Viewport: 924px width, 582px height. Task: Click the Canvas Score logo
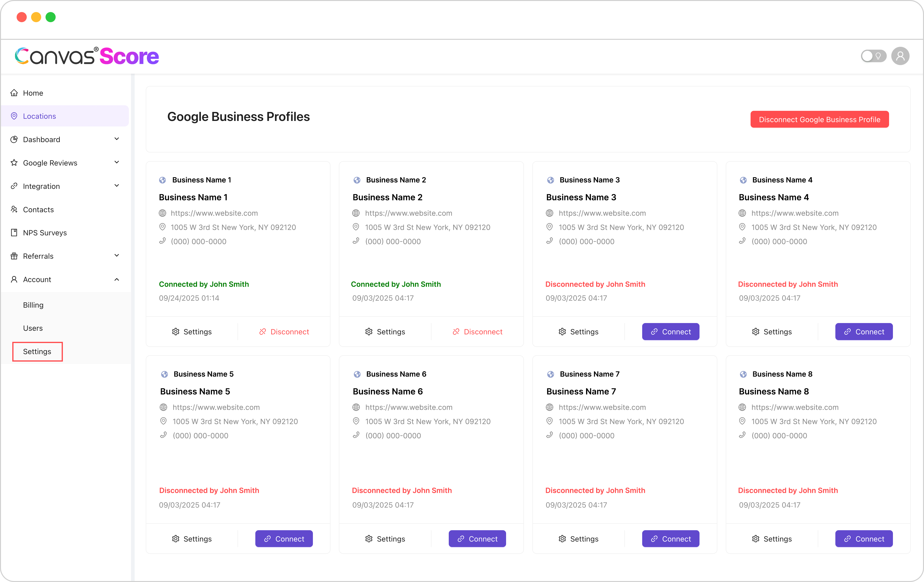[87, 56]
